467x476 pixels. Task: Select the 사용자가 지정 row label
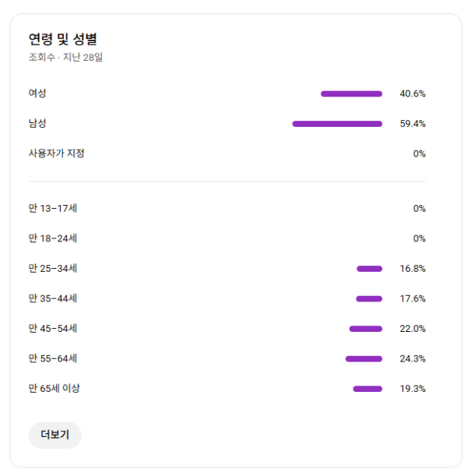click(57, 153)
